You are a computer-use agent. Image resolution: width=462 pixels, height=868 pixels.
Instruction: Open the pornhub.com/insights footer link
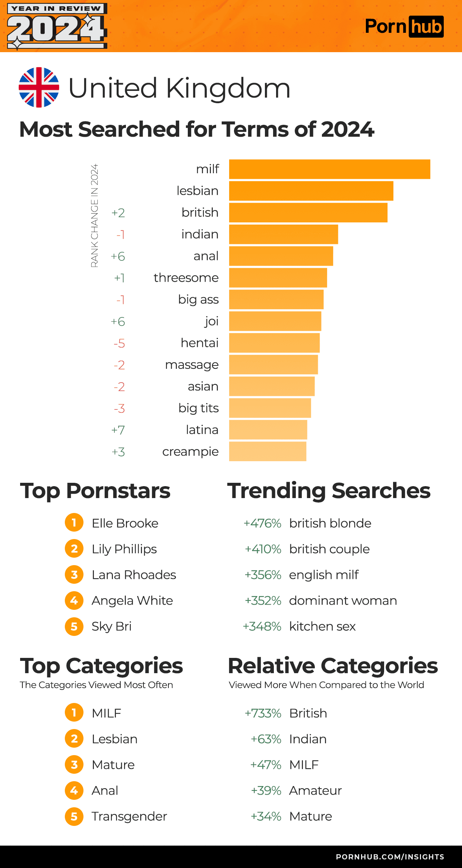click(390, 857)
